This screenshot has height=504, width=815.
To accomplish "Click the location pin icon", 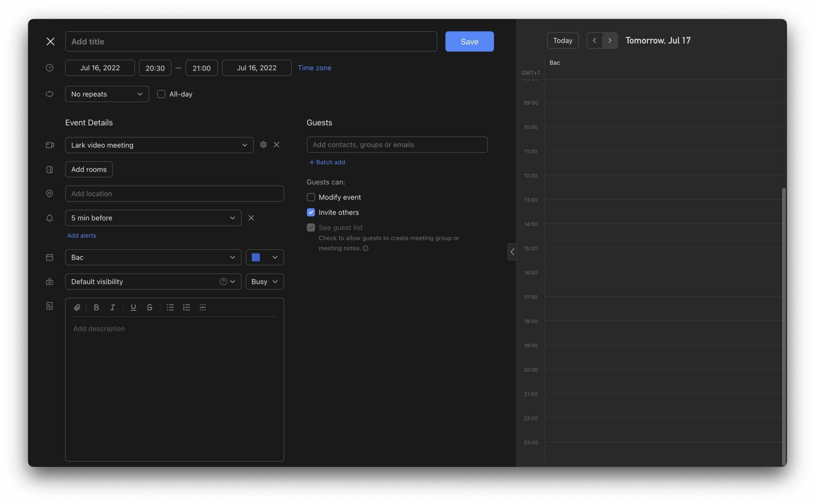I will click(49, 194).
